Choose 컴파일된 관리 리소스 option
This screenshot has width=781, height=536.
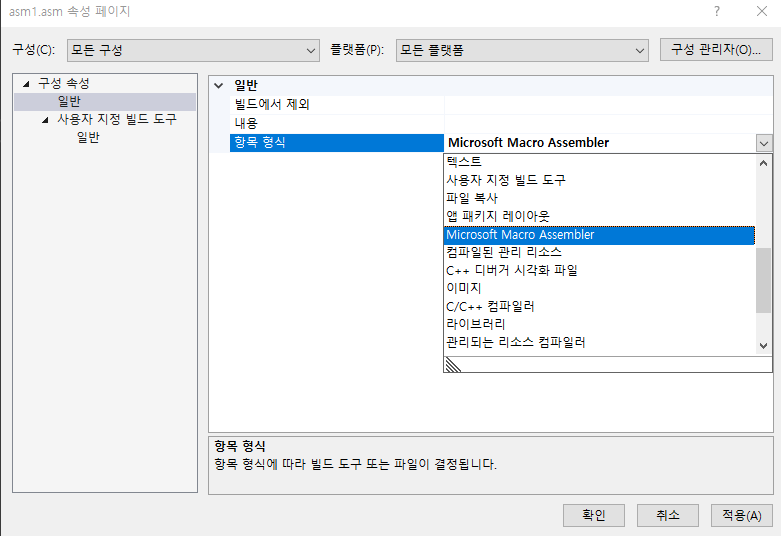coord(599,253)
